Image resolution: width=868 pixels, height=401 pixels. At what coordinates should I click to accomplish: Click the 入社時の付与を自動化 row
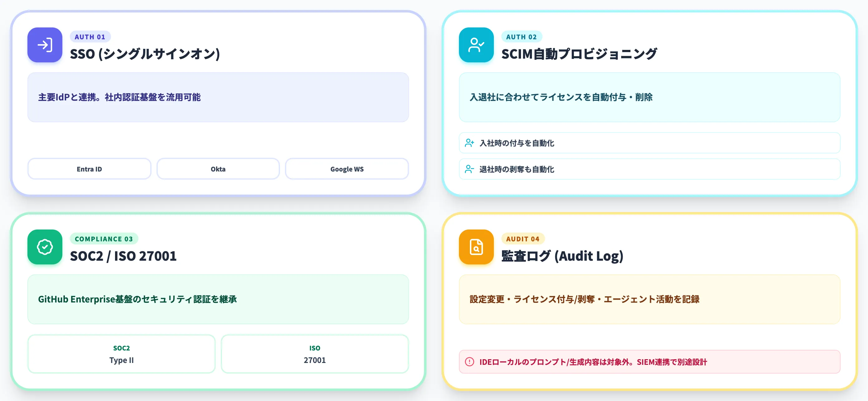tap(649, 143)
